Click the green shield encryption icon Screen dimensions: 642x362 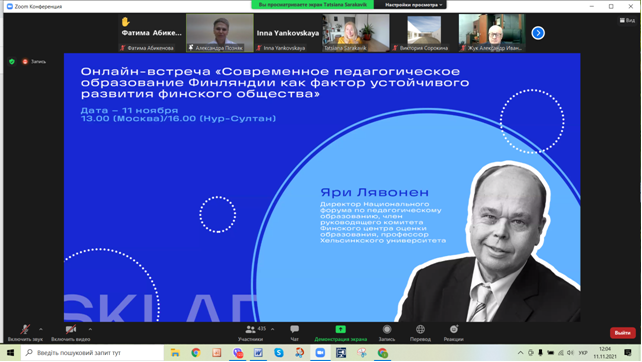[x=12, y=61]
